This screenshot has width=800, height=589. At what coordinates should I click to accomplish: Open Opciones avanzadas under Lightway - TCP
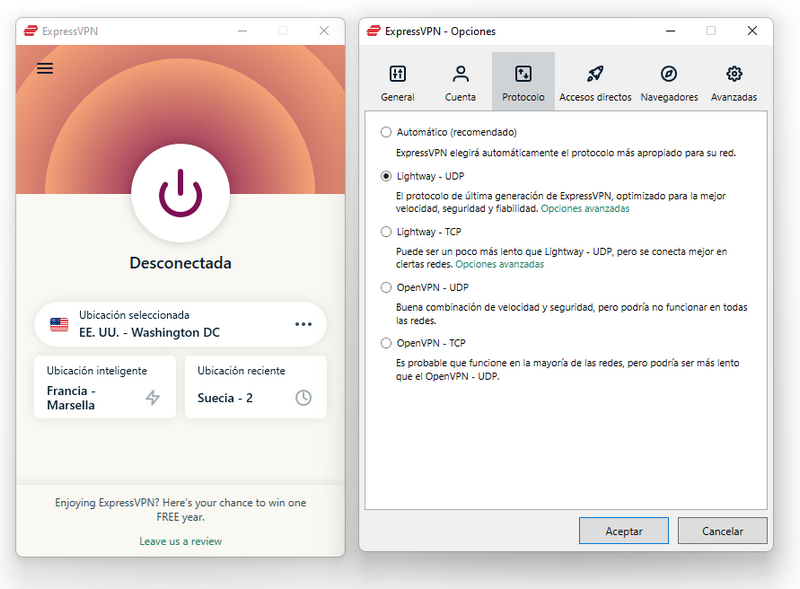pos(499,264)
